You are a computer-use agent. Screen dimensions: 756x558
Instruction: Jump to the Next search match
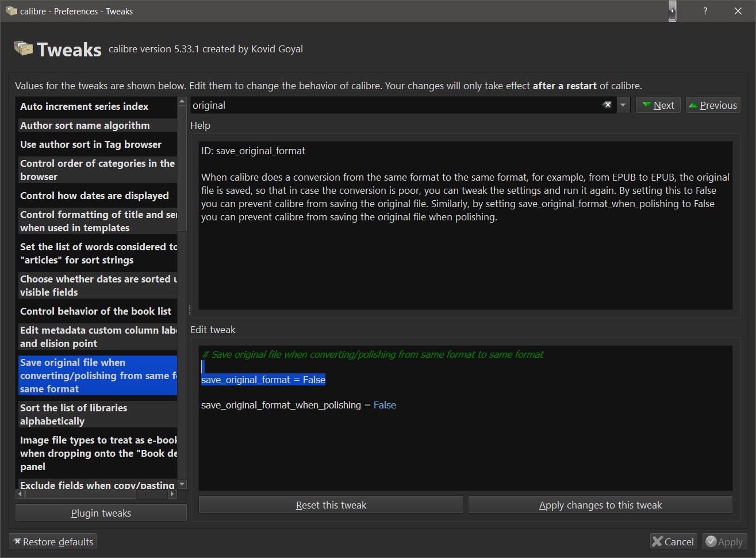pyautogui.click(x=658, y=105)
